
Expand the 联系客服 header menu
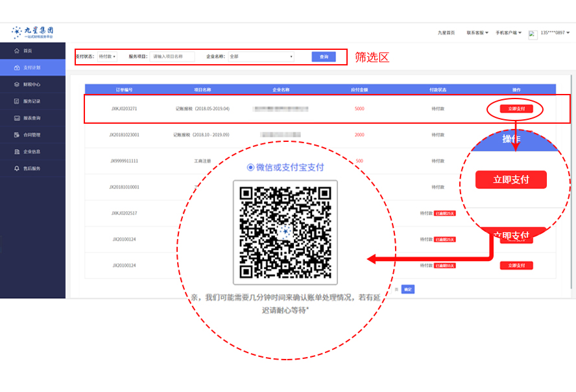[477, 32]
